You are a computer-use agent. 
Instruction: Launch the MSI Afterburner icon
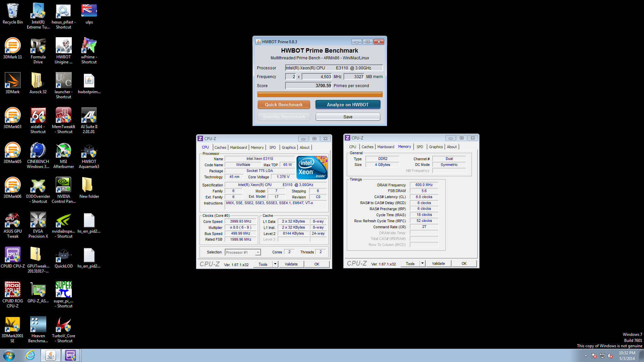(63, 155)
